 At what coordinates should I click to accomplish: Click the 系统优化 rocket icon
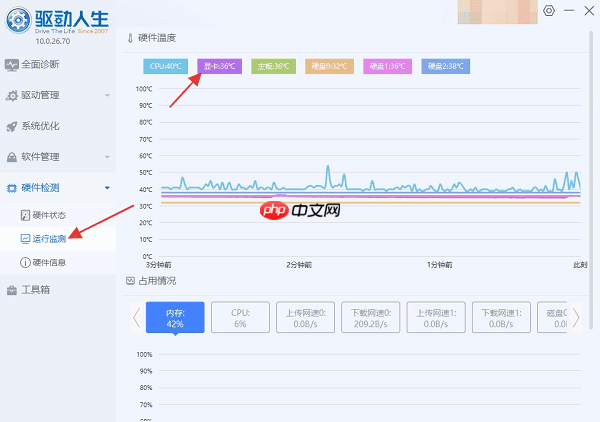click(x=12, y=126)
